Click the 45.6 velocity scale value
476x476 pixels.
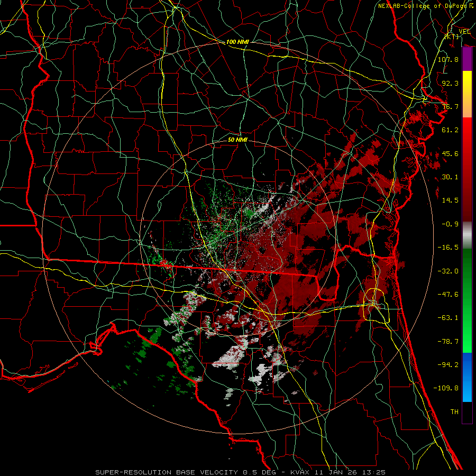450,153
